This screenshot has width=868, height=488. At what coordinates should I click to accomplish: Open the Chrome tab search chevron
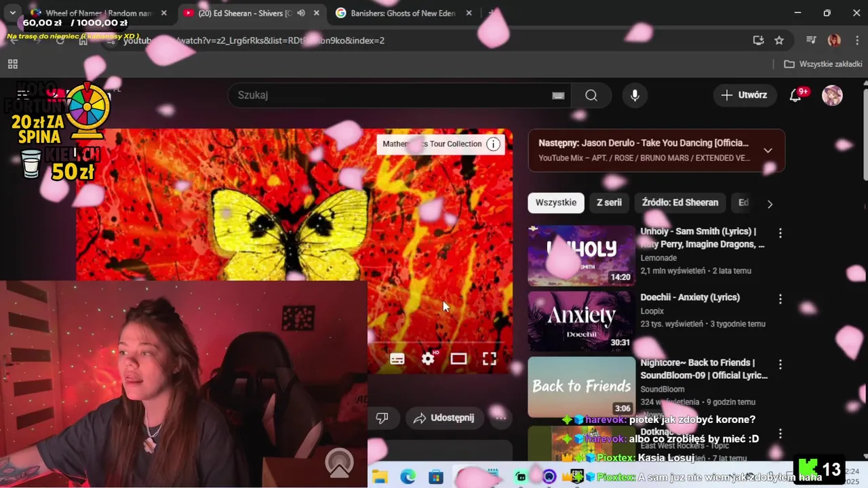tap(12, 13)
